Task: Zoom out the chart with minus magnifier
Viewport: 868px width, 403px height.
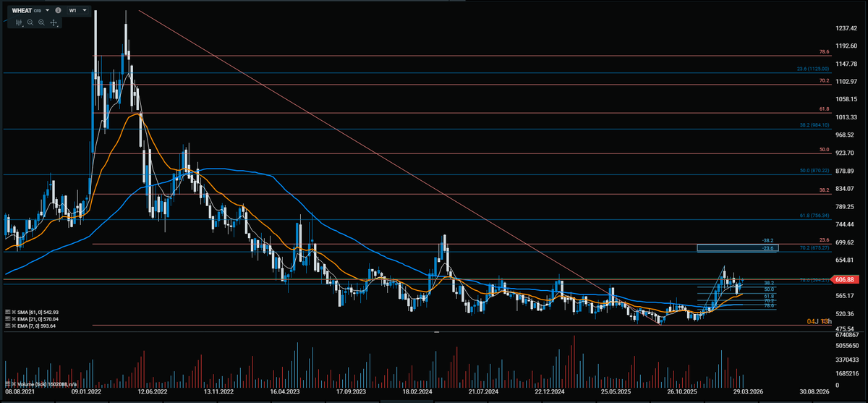Action: 30,22
